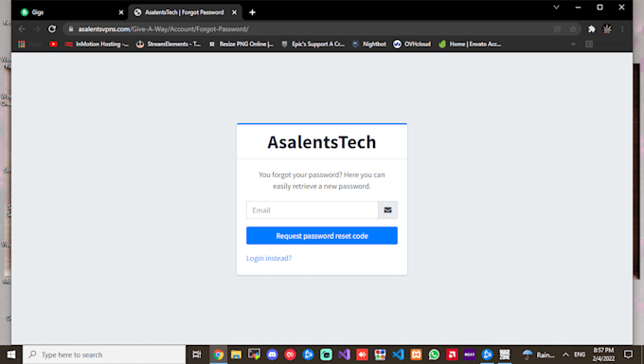Open InMotion Hosting bookmark
The image size is (644, 364).
(97, 44)
